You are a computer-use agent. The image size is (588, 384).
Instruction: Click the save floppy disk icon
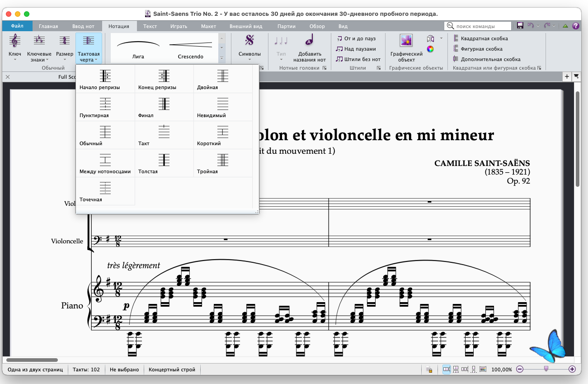pos(520,26)
